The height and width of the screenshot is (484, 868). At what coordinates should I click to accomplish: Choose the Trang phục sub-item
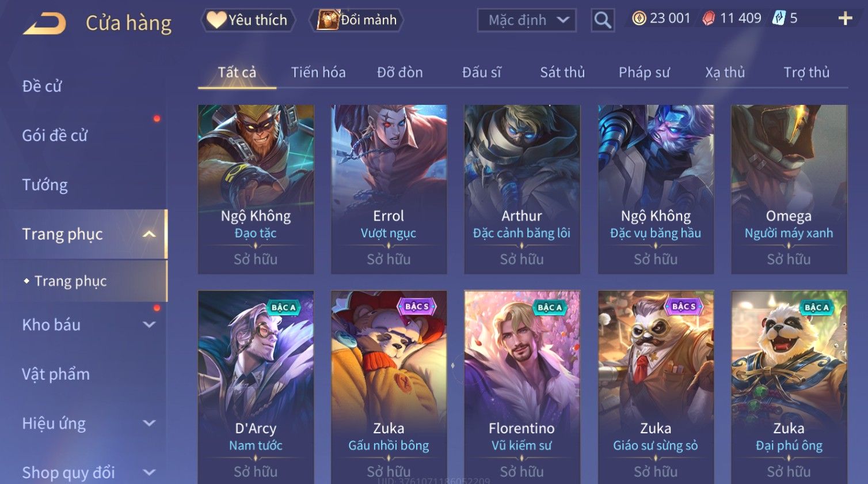(70, 281)
